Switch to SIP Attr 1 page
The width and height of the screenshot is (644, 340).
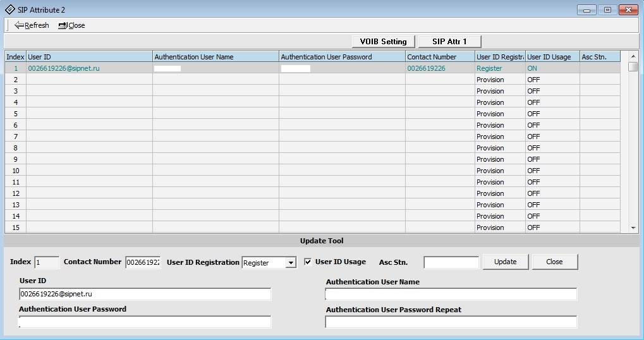[x=449, y=41]
